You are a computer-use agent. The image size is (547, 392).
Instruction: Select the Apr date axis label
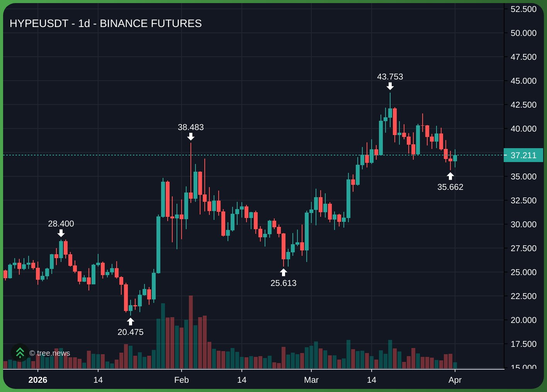(x=455, y=380)
